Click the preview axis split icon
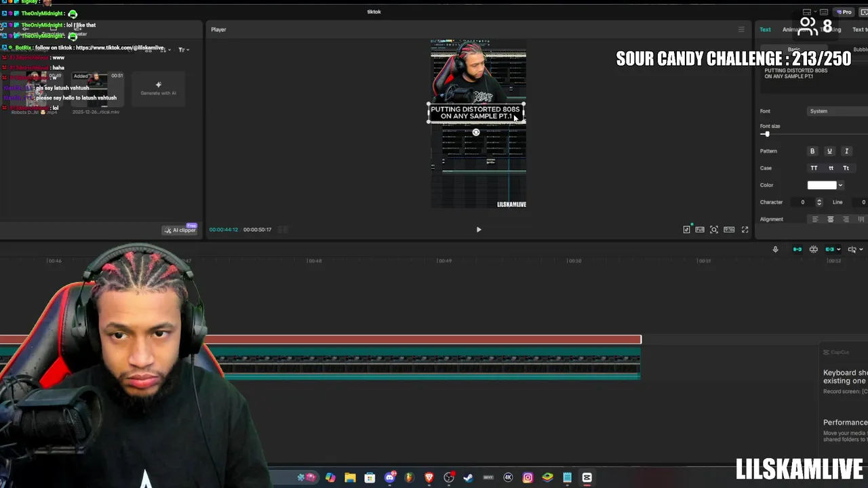Viewport: 868px width, 488px height. (x=852, y=249)
